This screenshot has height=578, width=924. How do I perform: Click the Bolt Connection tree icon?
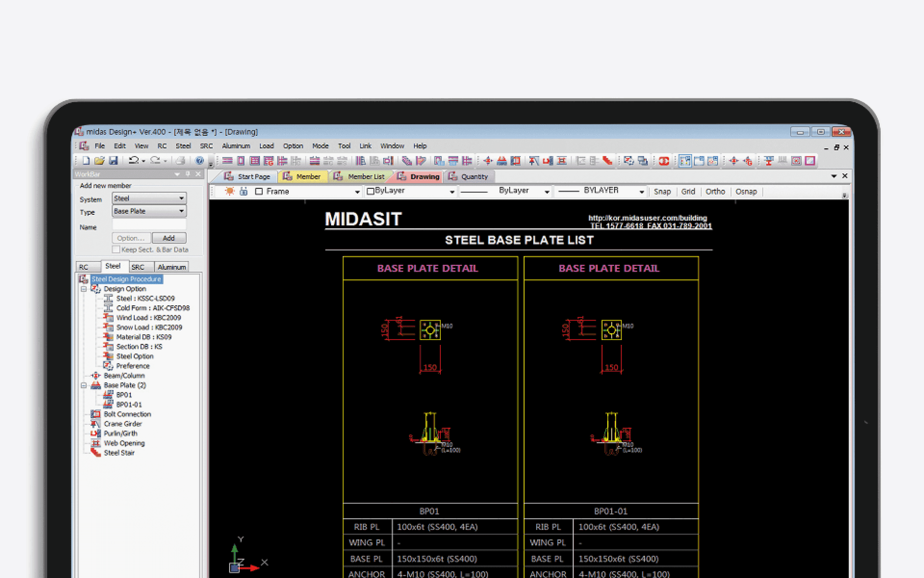pyautogui.click(x=96, y=414)
